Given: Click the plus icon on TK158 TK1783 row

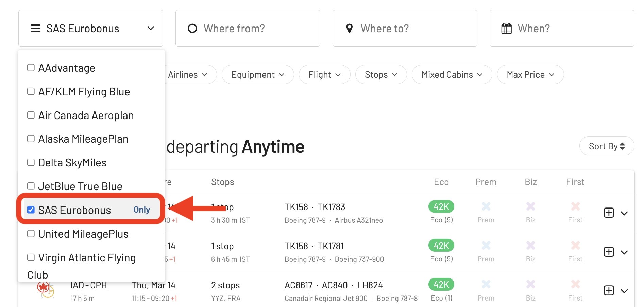Looking at the screenshot, I should point(609,213).
